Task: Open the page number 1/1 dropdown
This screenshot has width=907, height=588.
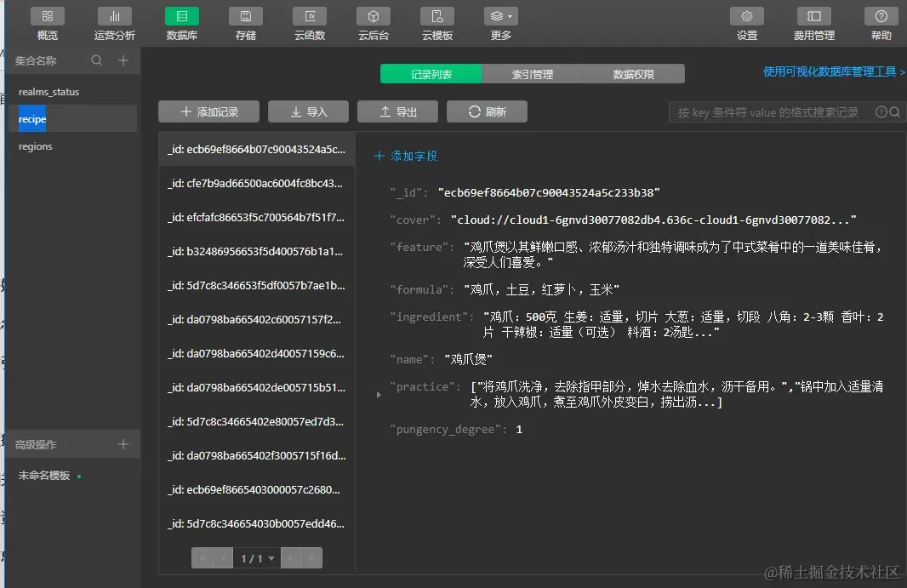Action: tap(260, 558)
